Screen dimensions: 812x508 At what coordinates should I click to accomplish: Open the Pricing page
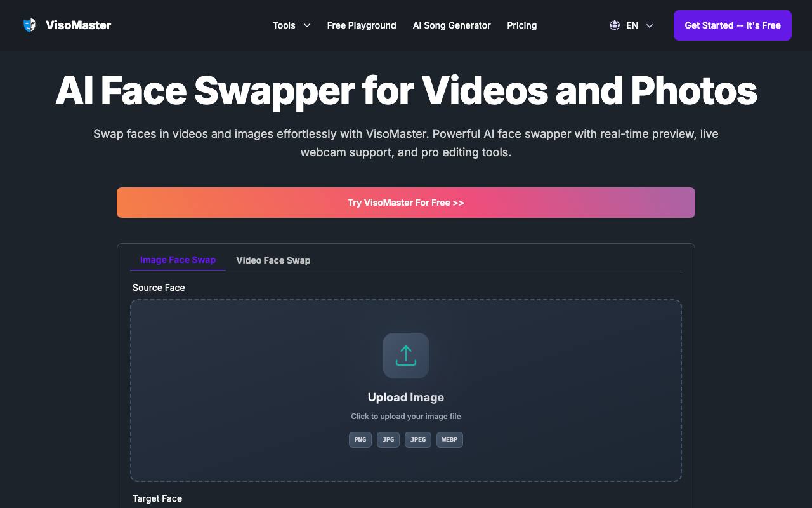click(x=522, y=25)
